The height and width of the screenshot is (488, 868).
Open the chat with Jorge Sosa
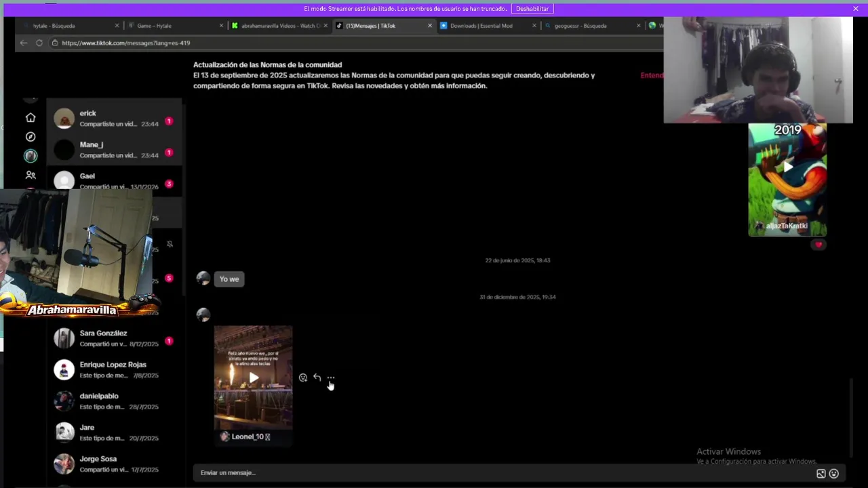(114, 464)
